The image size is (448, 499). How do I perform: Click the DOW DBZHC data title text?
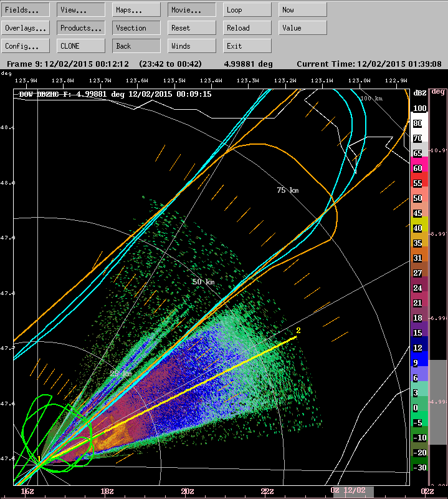click(115, 94)
